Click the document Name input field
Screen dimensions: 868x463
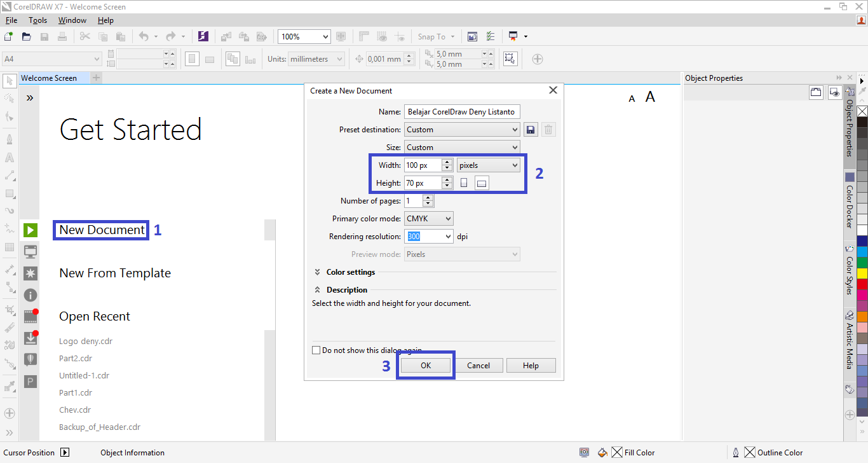pyautogui.click(x=462, y=112)
